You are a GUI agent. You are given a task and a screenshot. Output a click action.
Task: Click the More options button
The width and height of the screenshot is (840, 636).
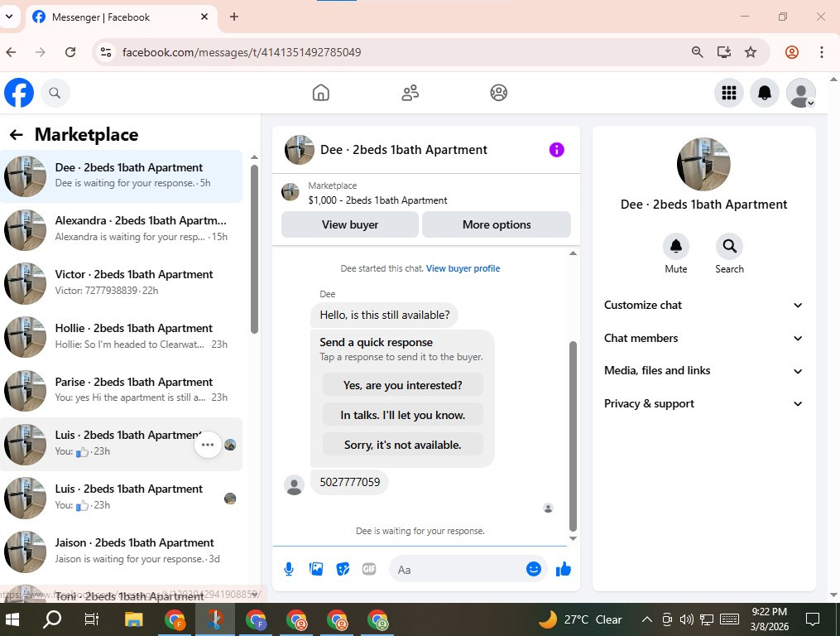(497, 224)
